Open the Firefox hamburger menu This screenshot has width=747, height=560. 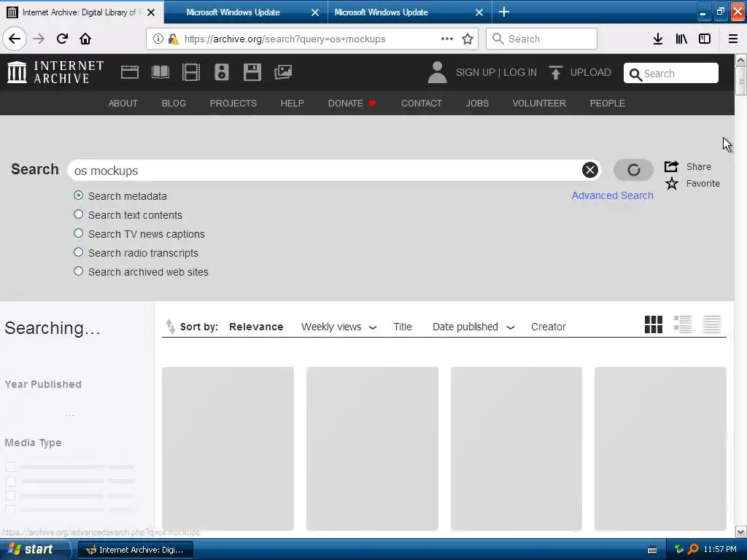tap(733, 39)
